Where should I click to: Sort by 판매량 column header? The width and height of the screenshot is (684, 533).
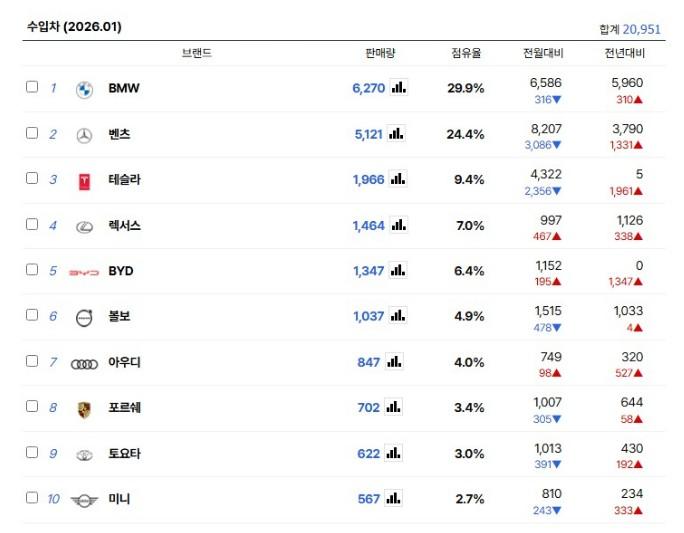coord(382,53)
